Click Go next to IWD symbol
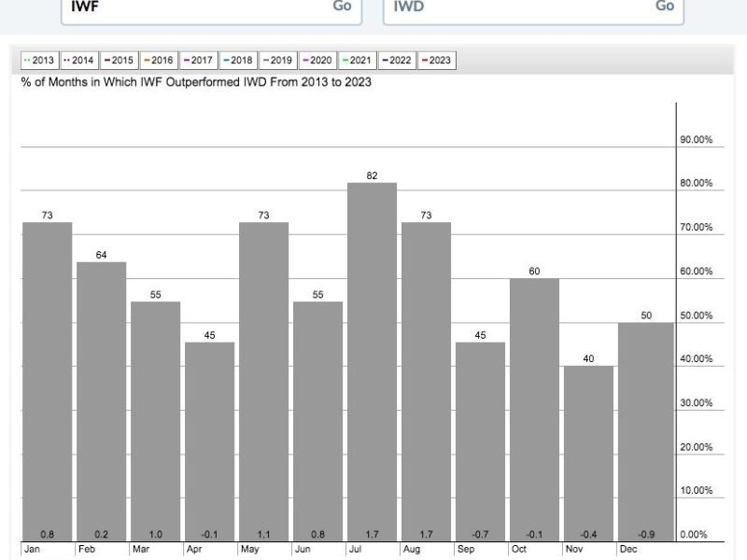Screen dimensions: 747x560 (x=665, y=7)
